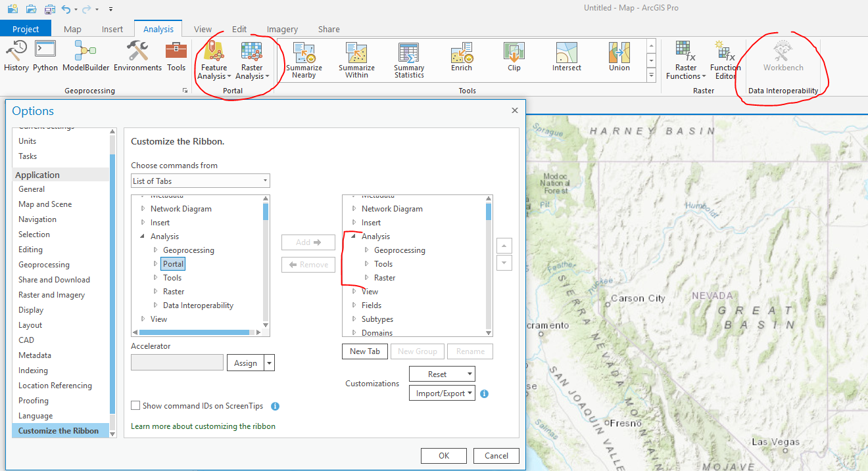Expand Subtypes in right tab tree
Viewport: 868px width, 471px height.
pos(354,319)
